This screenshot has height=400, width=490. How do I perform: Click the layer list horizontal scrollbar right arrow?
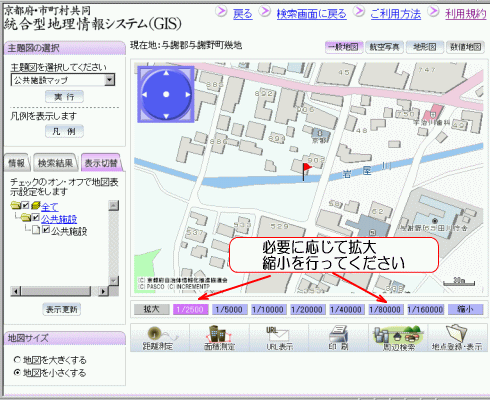103,291
